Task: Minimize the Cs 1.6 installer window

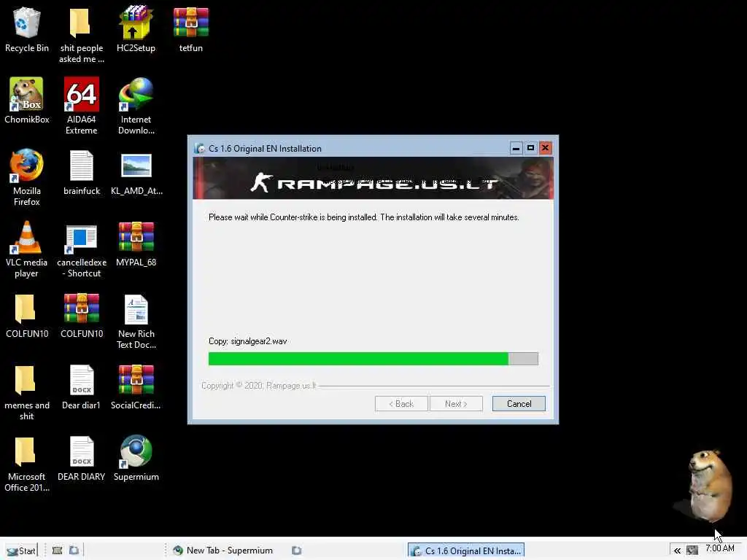Action: point(516,148)
